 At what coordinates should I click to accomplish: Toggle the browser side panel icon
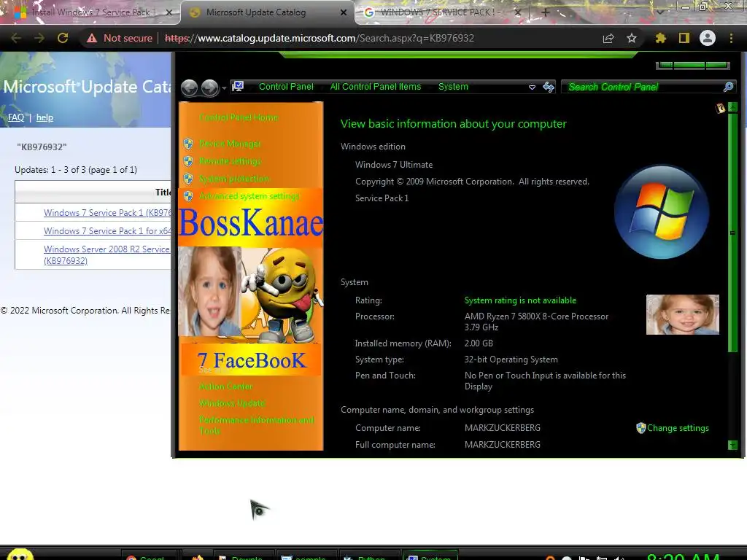pyautogui.click(x=684, y=38)
